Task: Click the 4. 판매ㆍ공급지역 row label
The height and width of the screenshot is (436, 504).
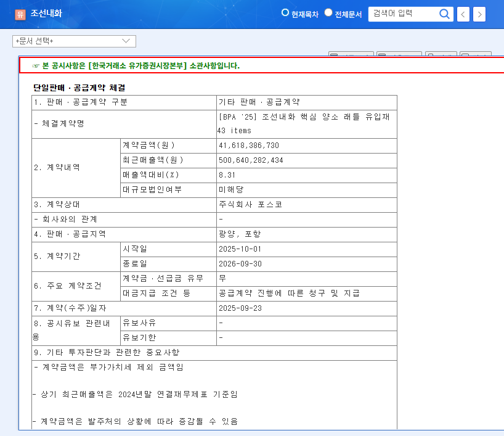Action: pyautogui.click(x=124, y=234)
